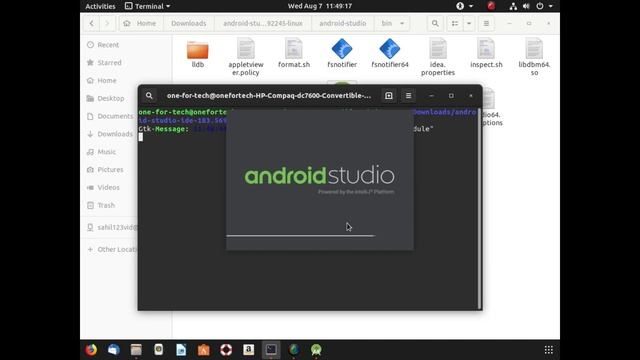The width and height of the screenshot is (640, 360).
Task: Open the accessibility menu in top bar
Action: click(464, 6)
